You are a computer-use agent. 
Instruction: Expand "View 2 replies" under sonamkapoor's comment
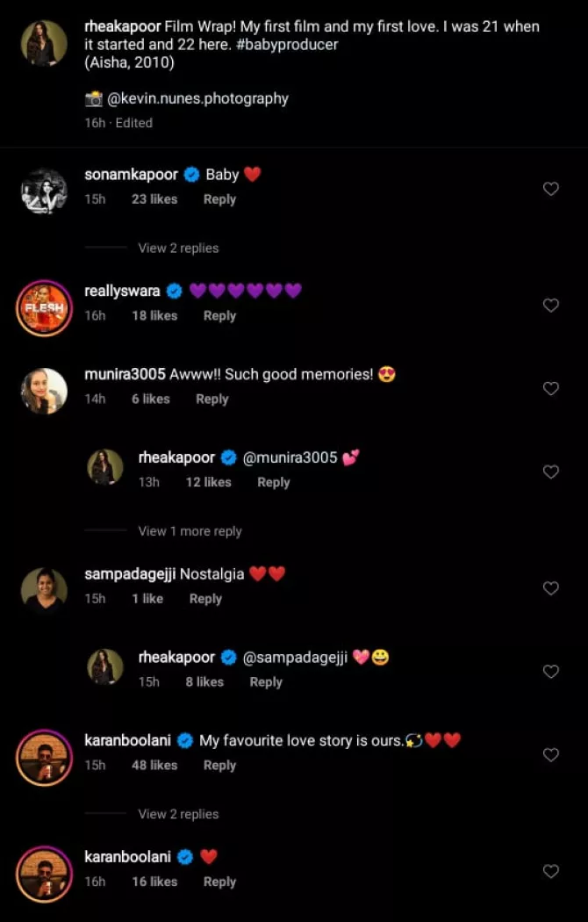pyautogui.click(x=178, y=249)
